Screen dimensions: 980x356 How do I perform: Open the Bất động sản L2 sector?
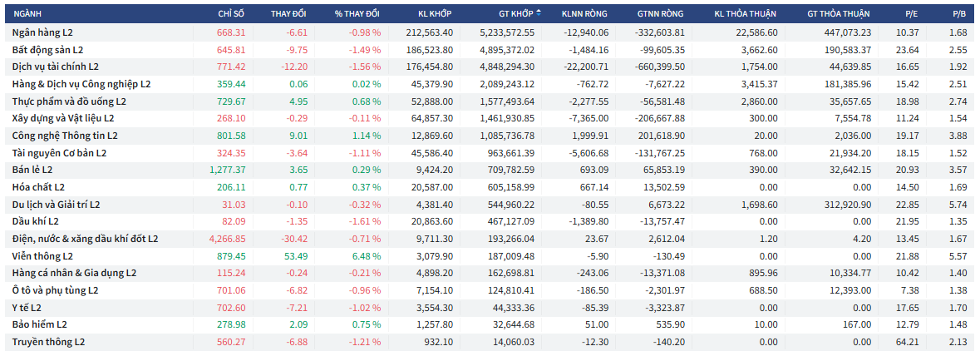pyautogui.click(x=48, y=50)
